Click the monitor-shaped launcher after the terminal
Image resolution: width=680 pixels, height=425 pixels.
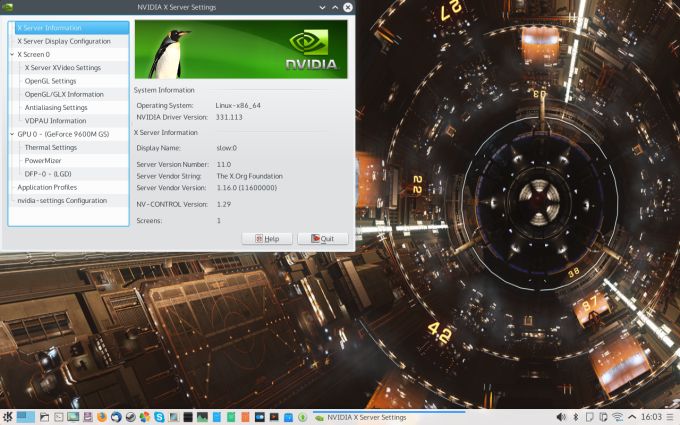coord(73,417)
